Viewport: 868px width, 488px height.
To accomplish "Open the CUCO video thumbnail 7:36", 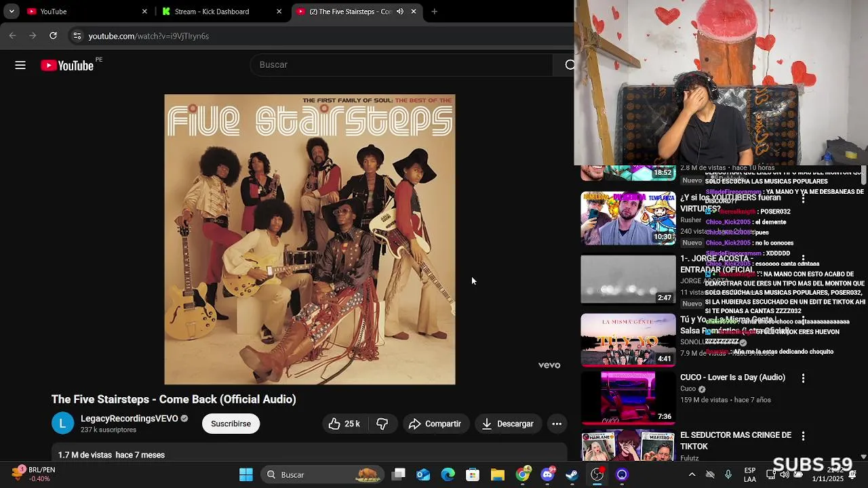I will click(628, 397).
